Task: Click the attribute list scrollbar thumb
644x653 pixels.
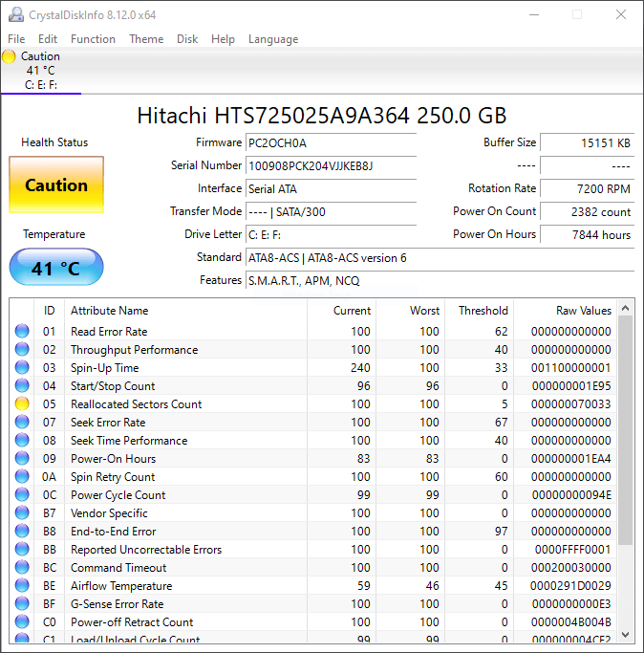Action: click(625, 430)
